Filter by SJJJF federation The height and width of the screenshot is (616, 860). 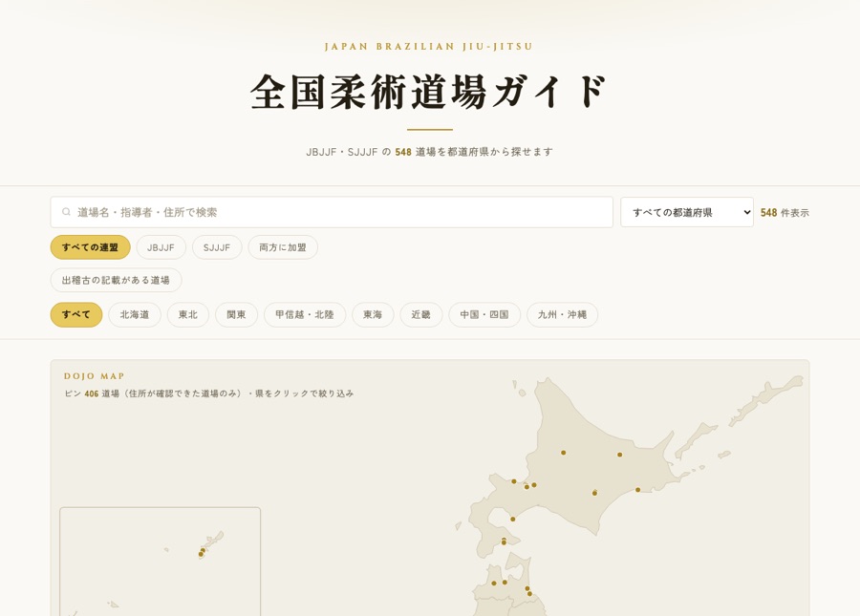point(217,247)
